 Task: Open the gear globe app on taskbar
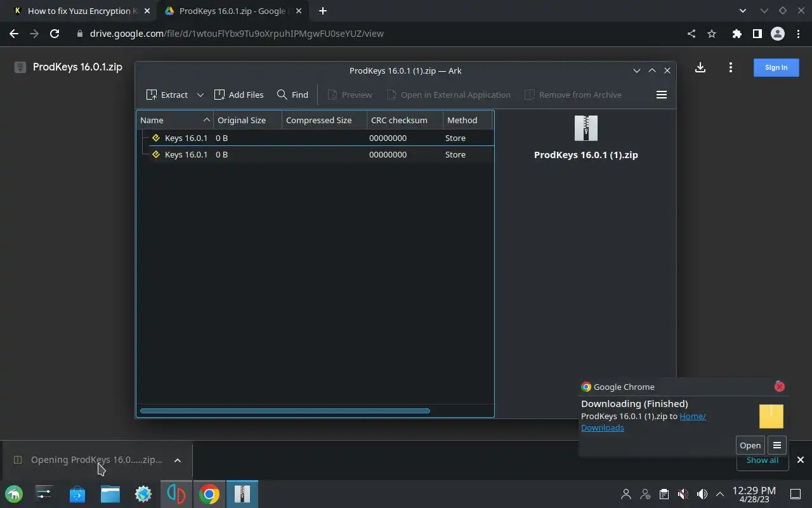pos(143,494)
